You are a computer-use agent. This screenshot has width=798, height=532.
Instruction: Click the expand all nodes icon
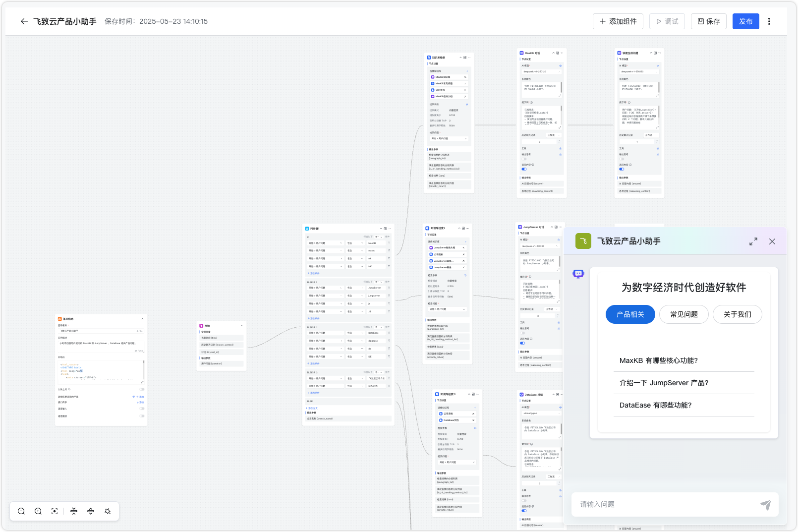pos(91,511)
